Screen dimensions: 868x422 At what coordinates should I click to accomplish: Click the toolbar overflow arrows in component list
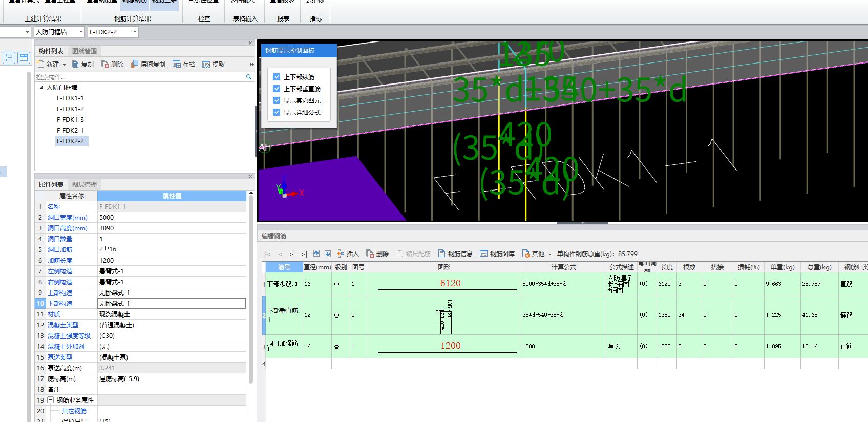[x=251, y=65]
